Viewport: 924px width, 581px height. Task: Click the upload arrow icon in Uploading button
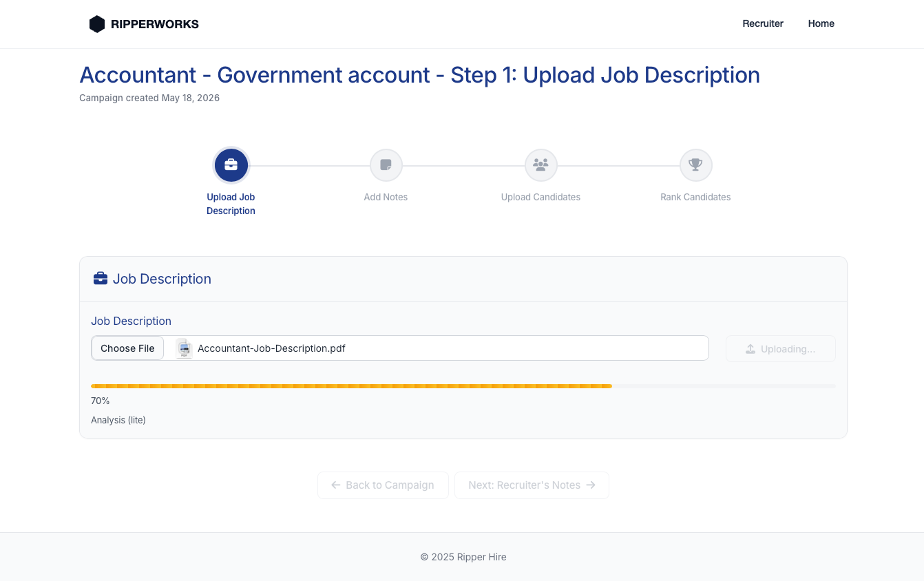click(x=750, y=349)
